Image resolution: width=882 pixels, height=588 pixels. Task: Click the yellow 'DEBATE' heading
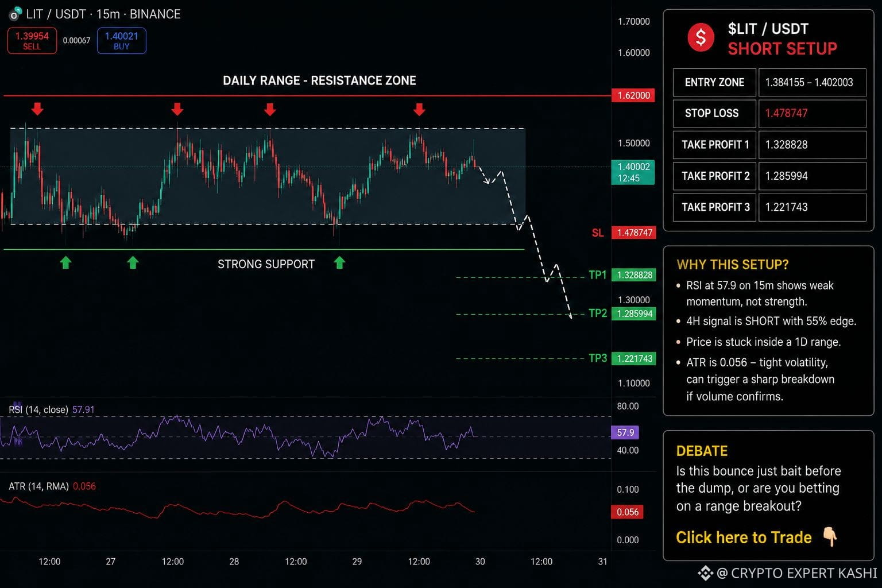click(702, 451)
